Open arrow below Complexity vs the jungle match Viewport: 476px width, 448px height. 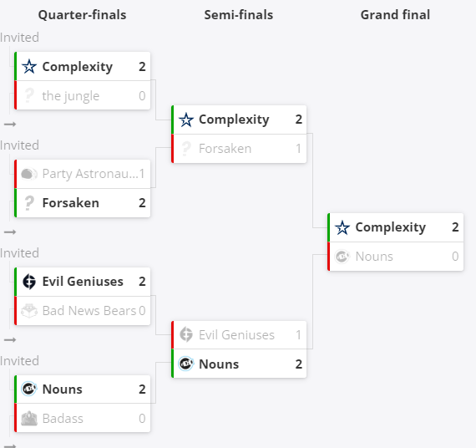[x=10, y=124]
